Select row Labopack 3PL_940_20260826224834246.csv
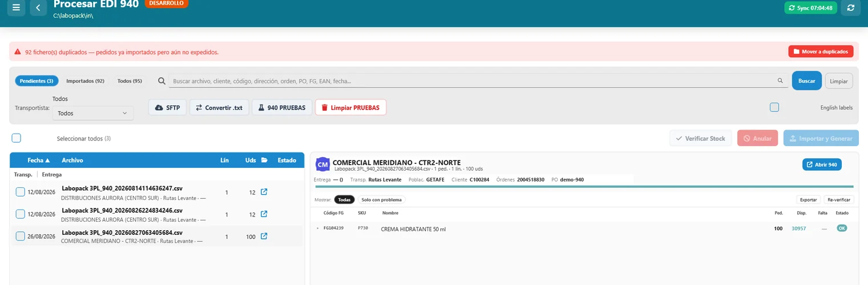This screenshot has width=868, height=285. click(157, 214)
